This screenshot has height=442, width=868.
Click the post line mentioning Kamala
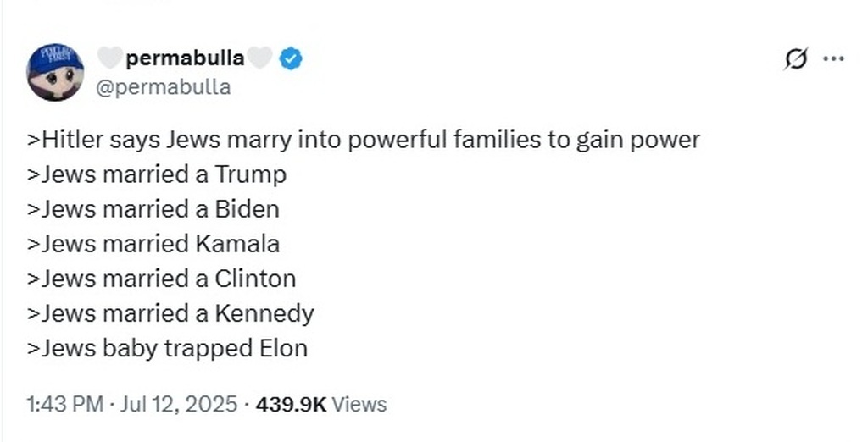153,244
